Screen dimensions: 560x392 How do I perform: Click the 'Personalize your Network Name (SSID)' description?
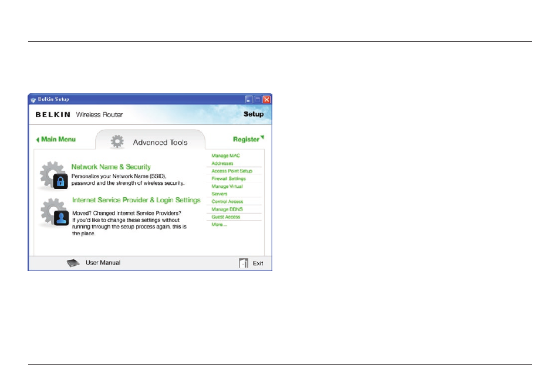[x=128, y=180]
